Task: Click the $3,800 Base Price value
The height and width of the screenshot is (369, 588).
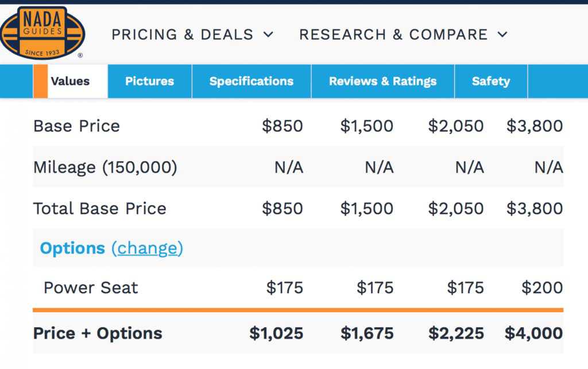Action: [x=534, y=126]
